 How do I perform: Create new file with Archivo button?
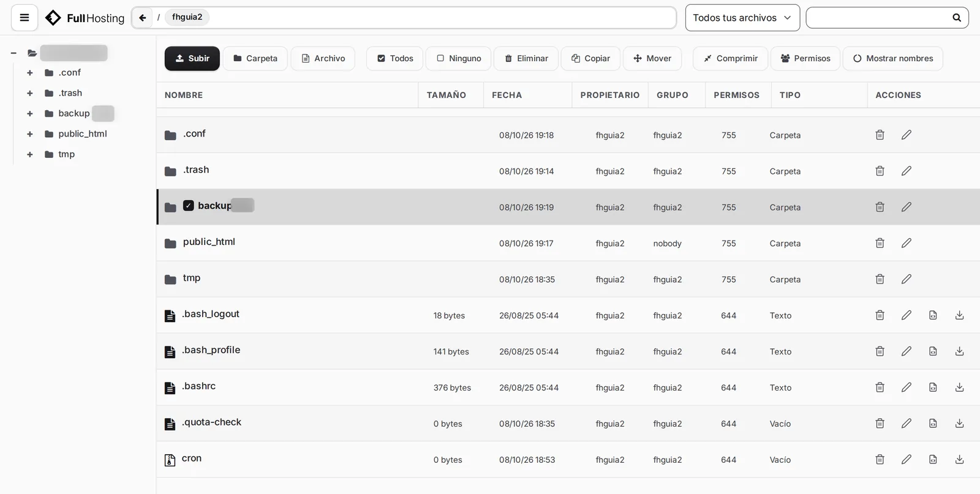click(x=323, y=59)
